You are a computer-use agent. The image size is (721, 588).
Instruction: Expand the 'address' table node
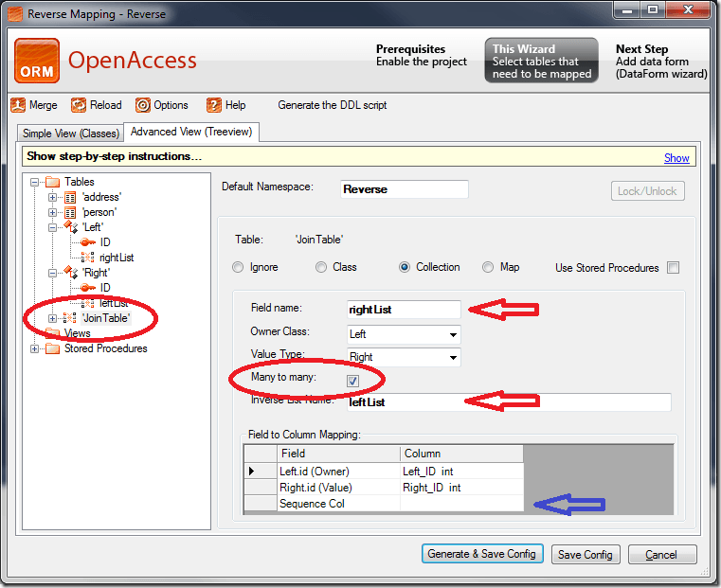[x=52, y=198]
